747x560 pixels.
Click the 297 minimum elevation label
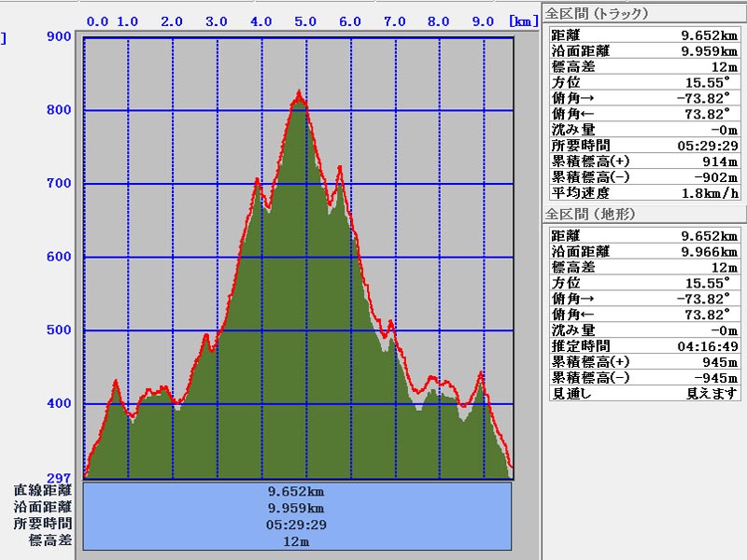tap(59, 476)
